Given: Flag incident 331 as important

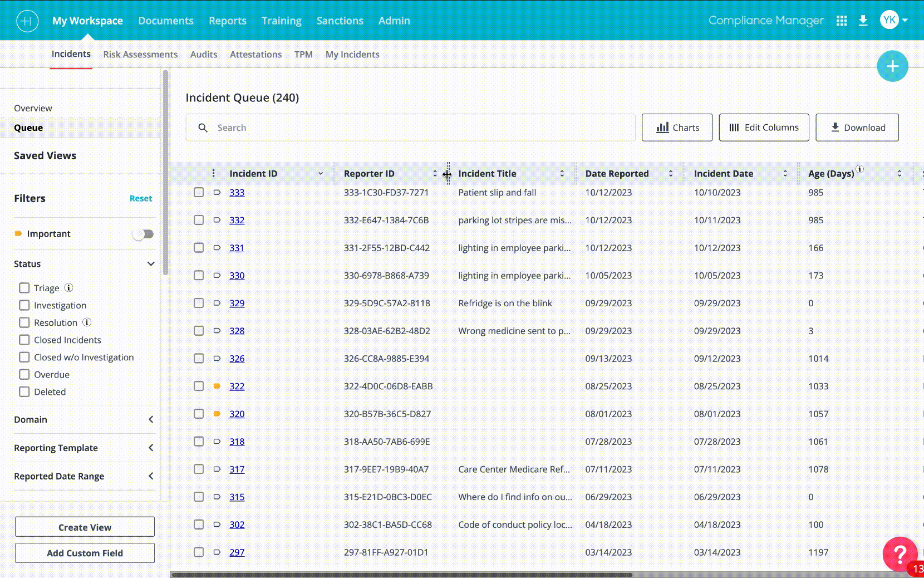Looking at the screenshot, I should 217,248.
